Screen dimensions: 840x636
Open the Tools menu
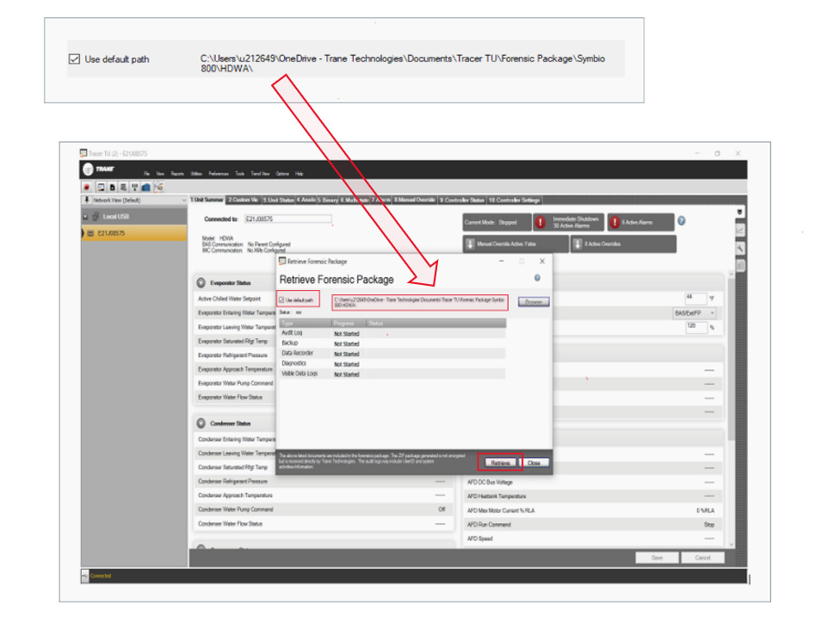click(240, 174)
